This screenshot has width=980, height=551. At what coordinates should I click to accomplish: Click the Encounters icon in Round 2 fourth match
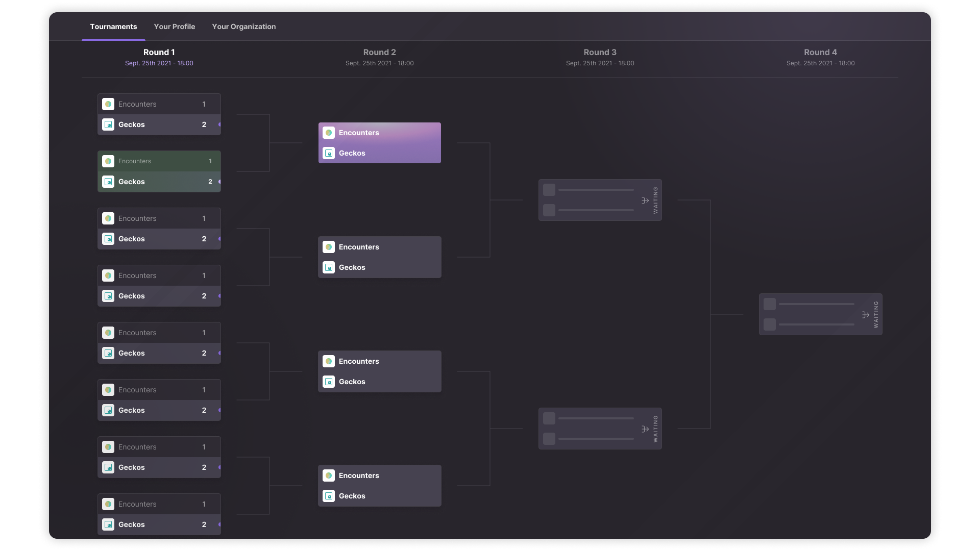(329, 475)
